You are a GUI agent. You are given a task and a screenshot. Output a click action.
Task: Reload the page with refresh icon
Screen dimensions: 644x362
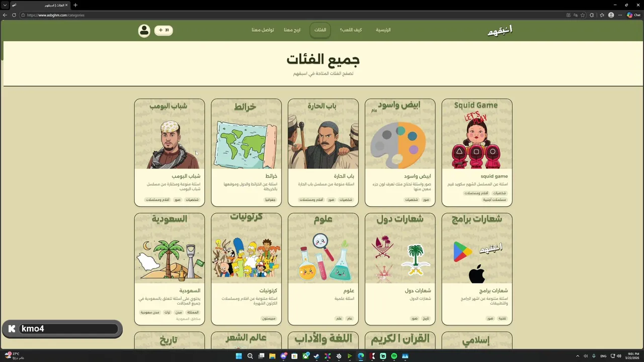tap(14, 15)
